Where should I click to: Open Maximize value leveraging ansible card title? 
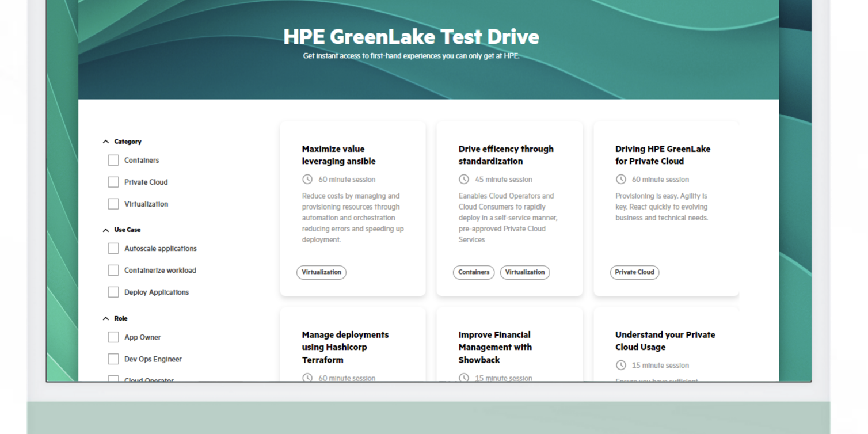[x=339, y=155]
